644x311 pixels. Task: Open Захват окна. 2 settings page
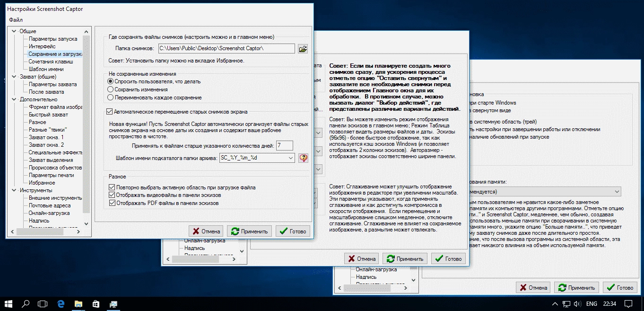click(x=46, y=145)
